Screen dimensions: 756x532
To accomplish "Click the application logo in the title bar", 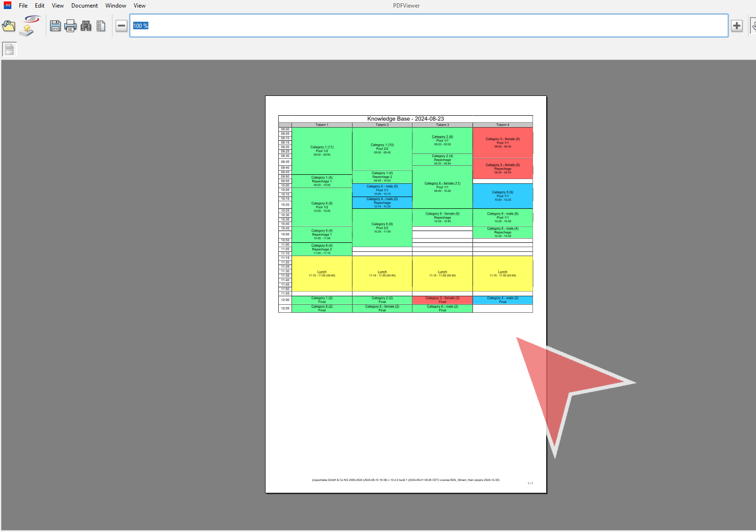I will pos(8,6).
